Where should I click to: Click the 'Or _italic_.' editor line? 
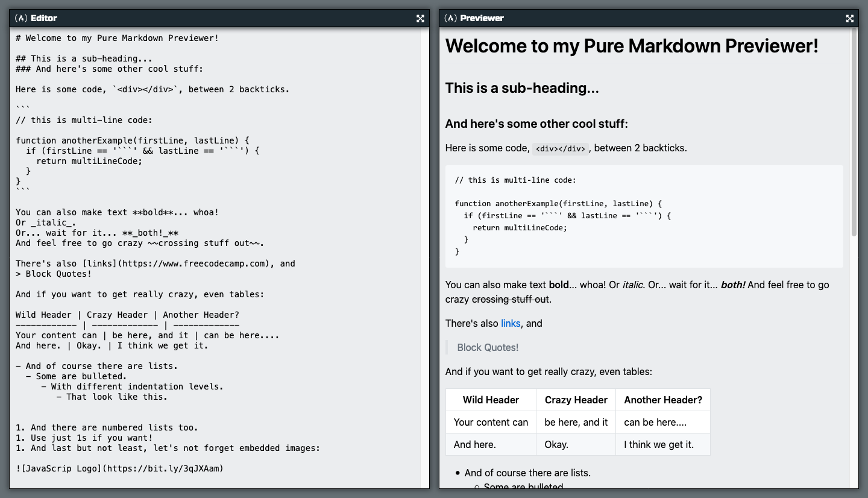pos(46,222)
